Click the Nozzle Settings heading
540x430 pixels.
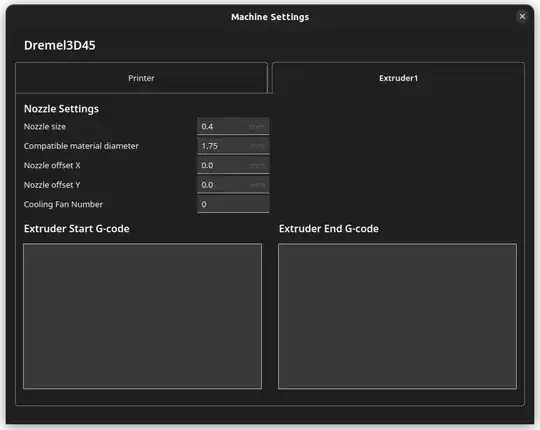61,109
